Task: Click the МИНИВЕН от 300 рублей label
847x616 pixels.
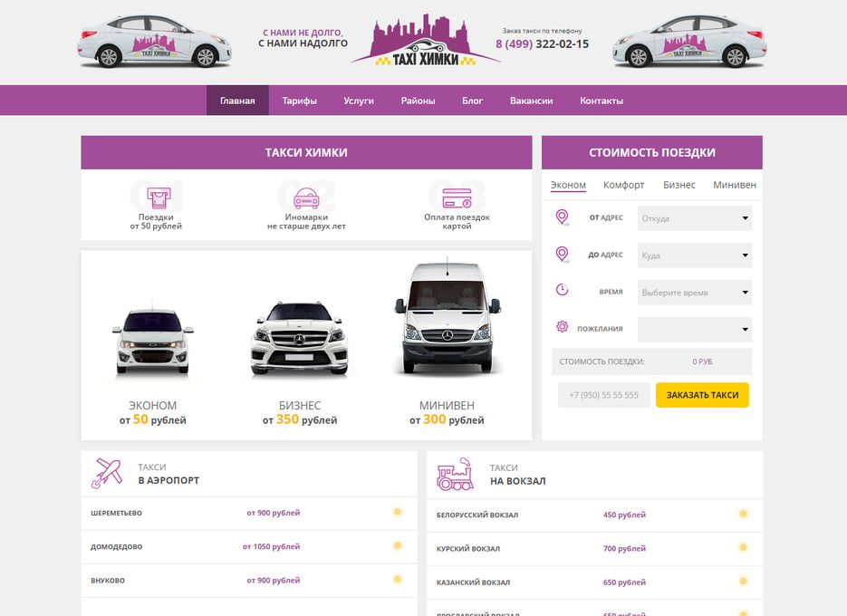Action: pyautogui.click(x=447, y=413)
